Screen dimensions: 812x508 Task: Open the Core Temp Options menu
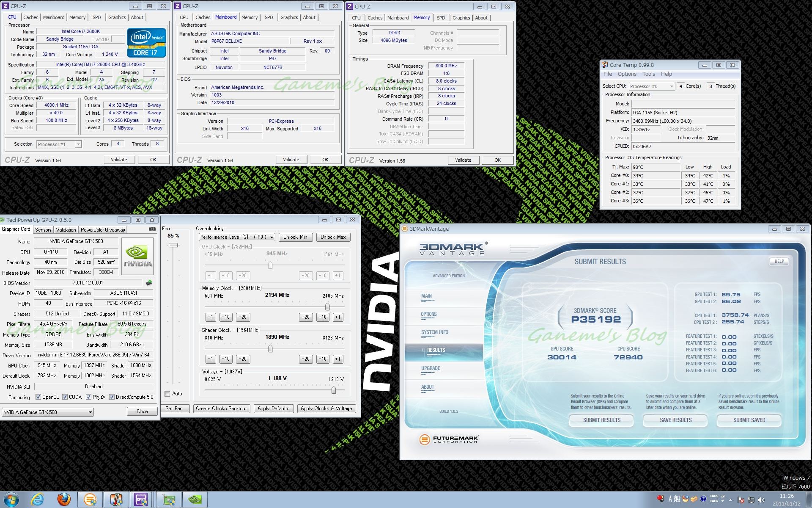click(627, 74)
